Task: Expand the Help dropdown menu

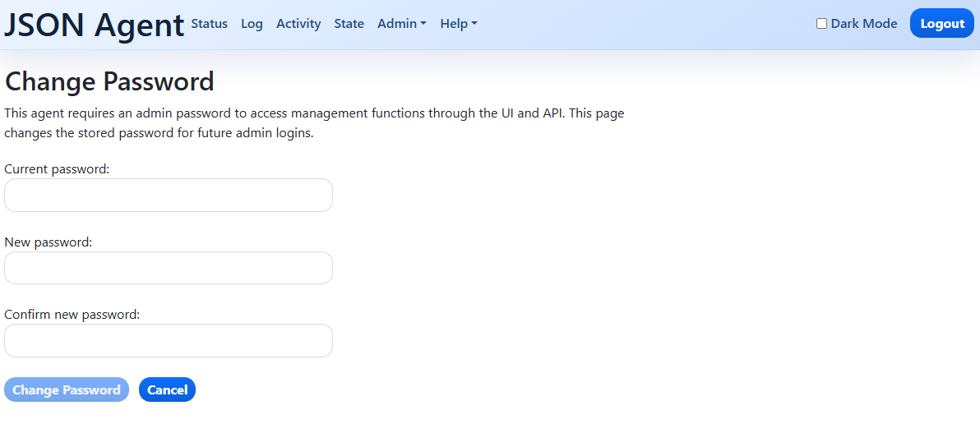Action: pos(459,24)
